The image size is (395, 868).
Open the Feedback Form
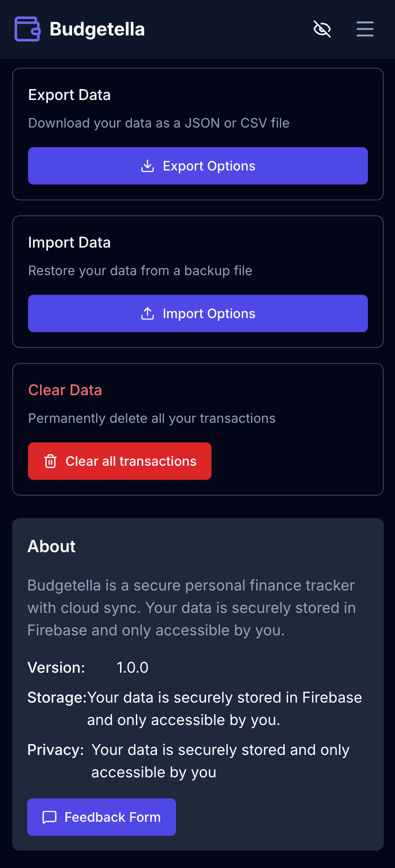click(101, 817)
